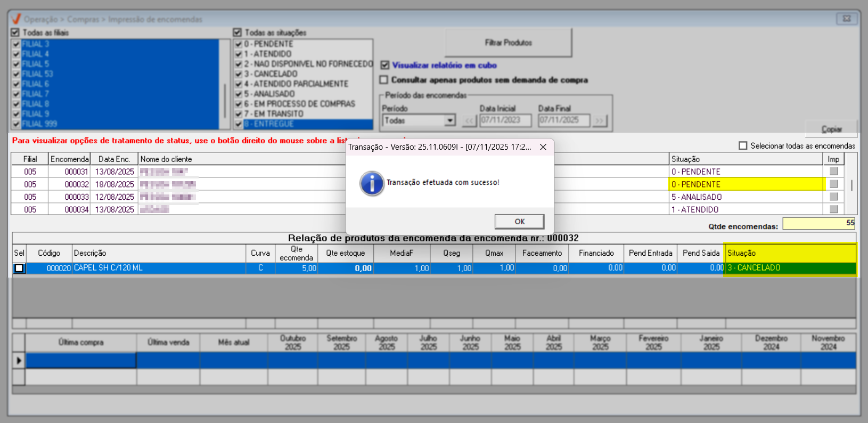Viewport: 868px width, 423px height.
Task: Close the Transação dialog with the X
Action: coord(543,147)
